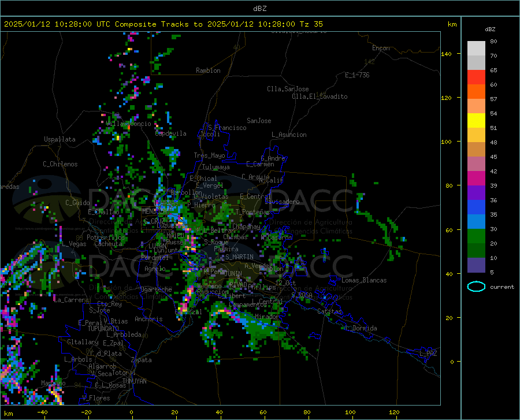Select the 'L_Asuncion' map label

pos(289,135)
